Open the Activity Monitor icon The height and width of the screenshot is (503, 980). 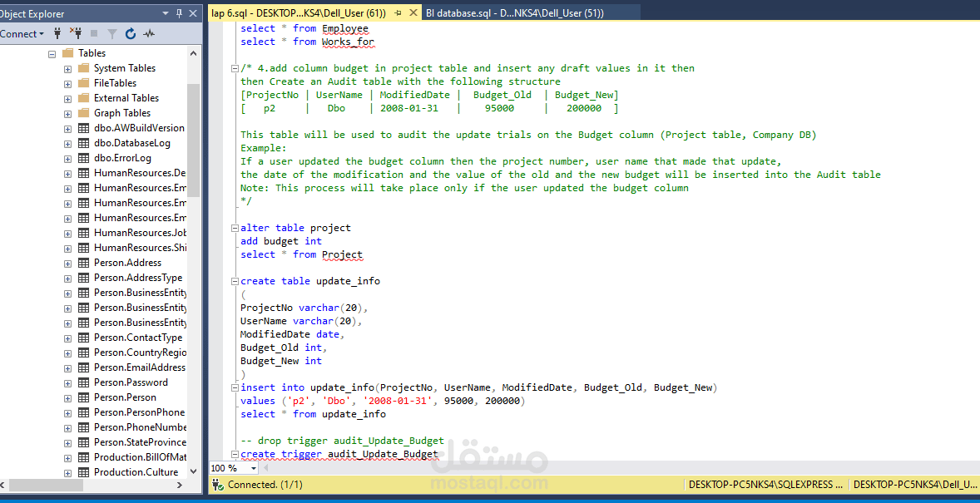pyautogui.click(x=149, y=34)
